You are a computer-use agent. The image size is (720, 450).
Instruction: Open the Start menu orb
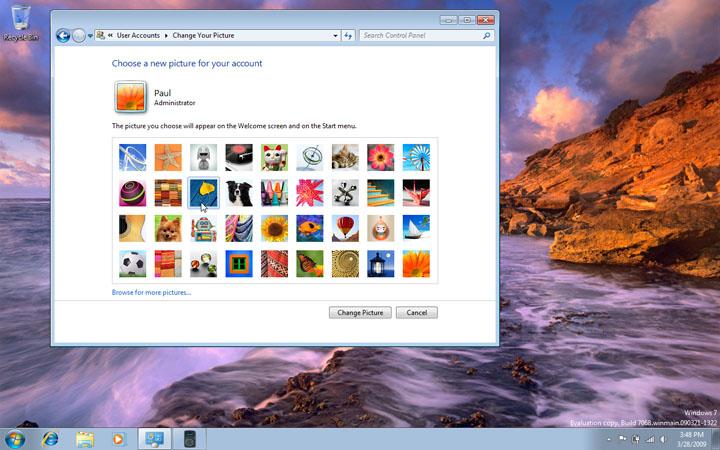[15, 439]
